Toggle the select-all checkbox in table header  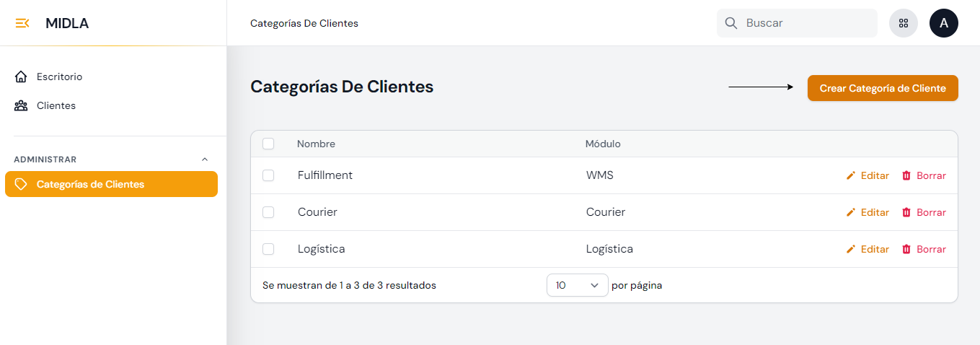tap(268, 144)
